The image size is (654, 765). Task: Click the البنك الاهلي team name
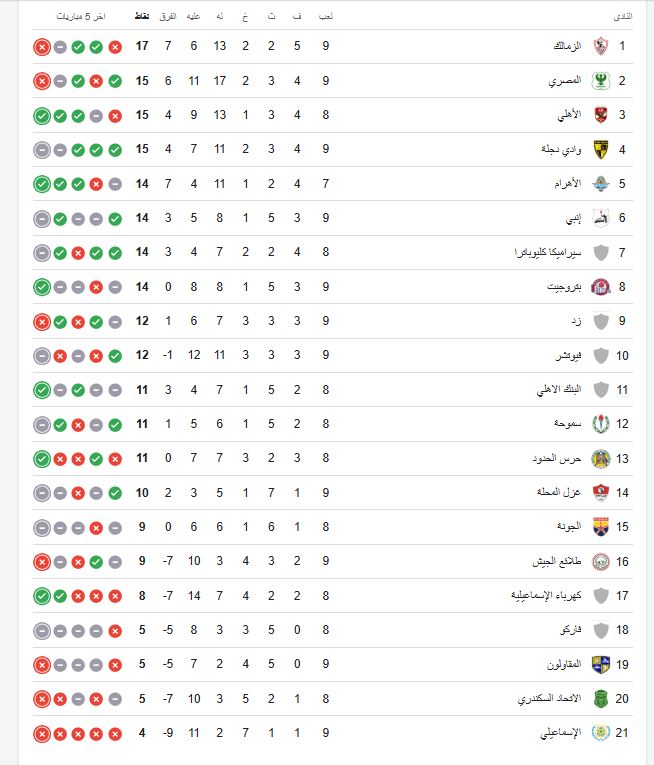pos(558,390)
